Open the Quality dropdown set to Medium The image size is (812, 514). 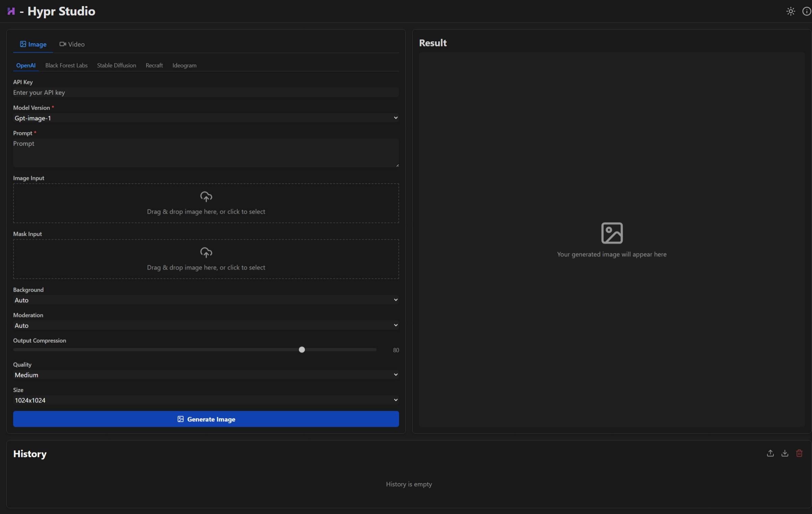coord(206,375)
